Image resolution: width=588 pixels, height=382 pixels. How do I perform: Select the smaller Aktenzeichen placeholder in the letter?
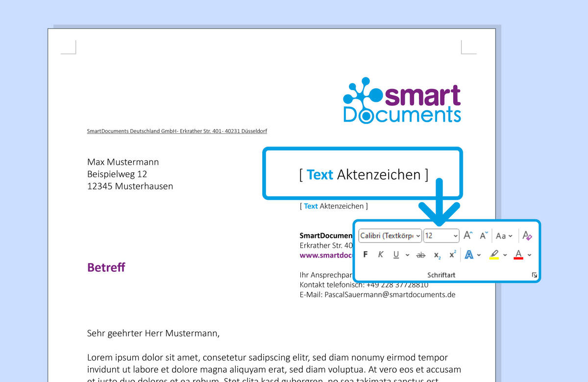tap(334, 206)
